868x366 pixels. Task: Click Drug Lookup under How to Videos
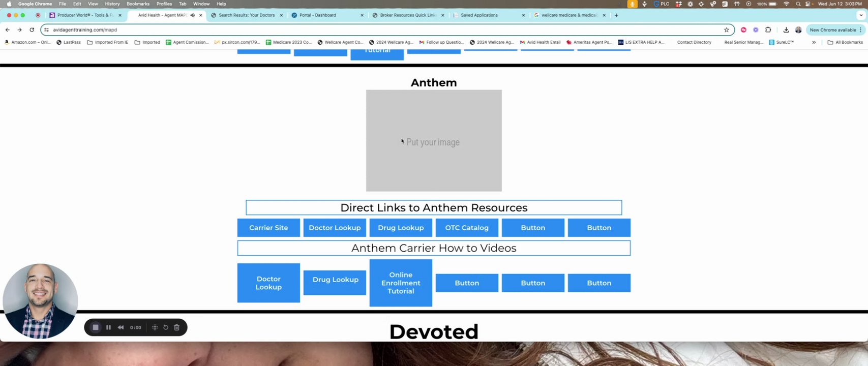coord(335,283)
